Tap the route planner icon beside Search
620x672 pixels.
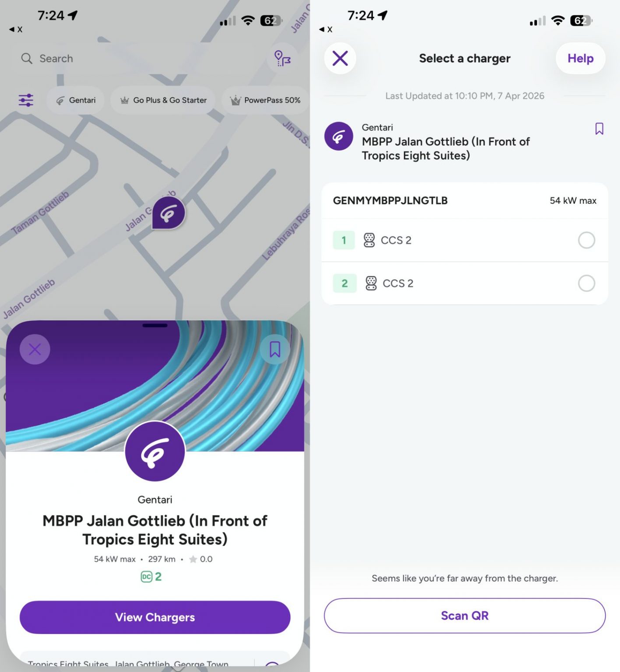(282, 58)
